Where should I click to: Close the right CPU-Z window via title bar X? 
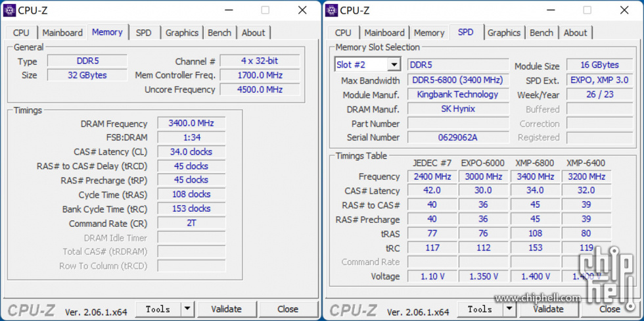[624, 11]
